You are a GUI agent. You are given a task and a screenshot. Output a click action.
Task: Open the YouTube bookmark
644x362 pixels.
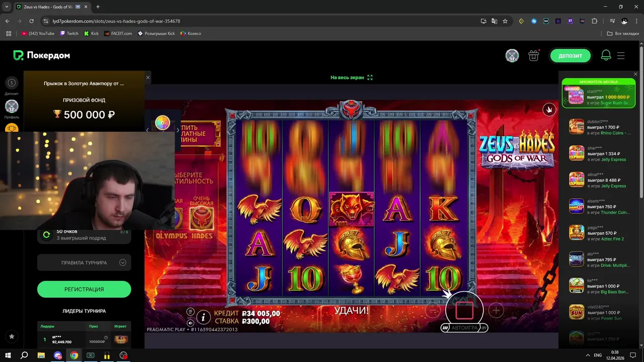point(38,34)
